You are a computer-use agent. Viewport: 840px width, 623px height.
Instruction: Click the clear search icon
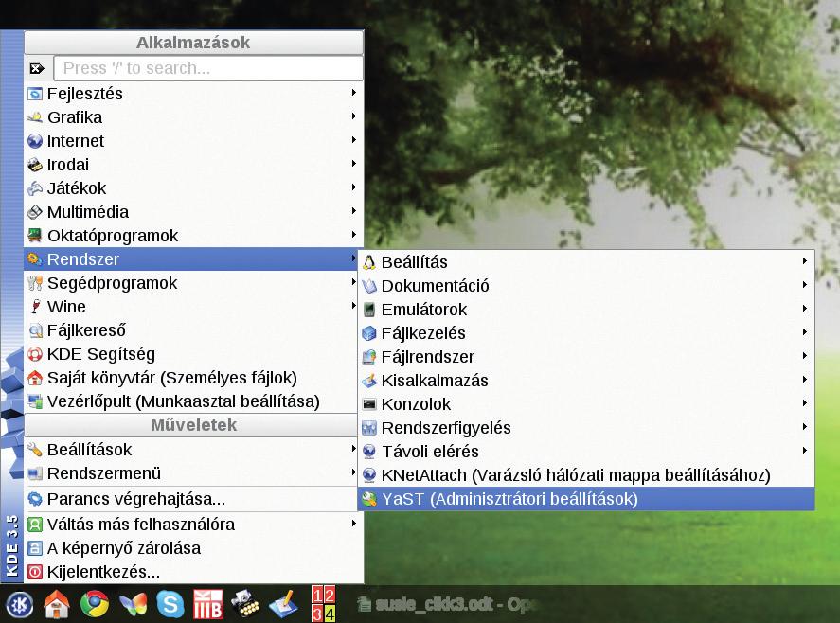click(x=37, y=68)
